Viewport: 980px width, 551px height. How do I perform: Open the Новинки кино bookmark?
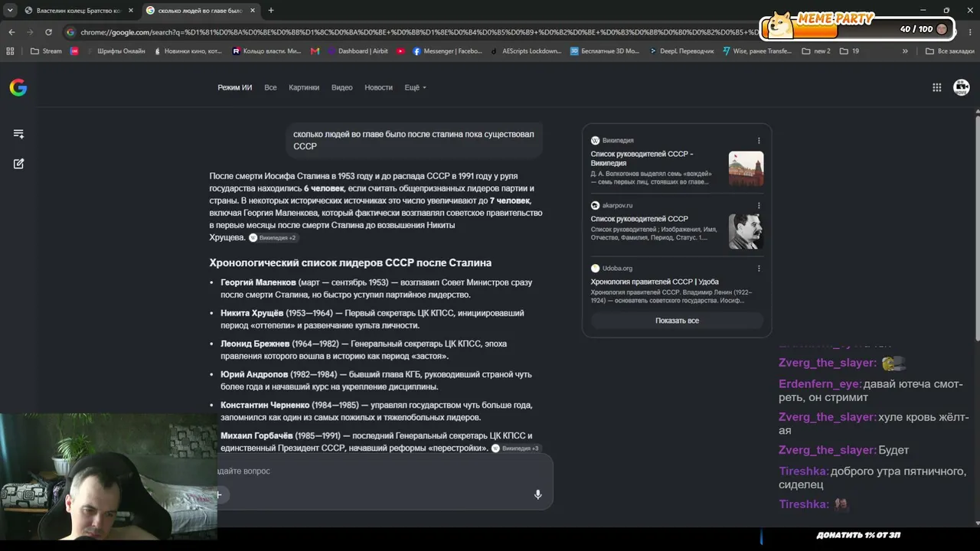188,51
